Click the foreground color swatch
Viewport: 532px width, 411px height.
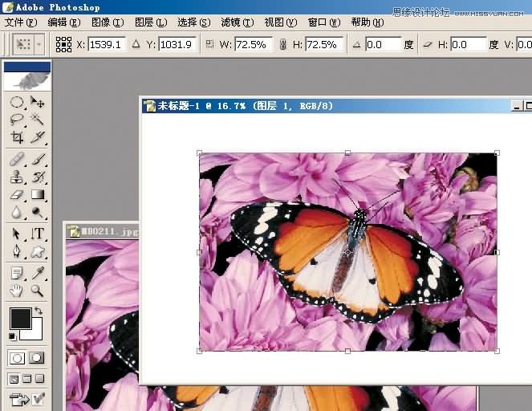(20, 319)
